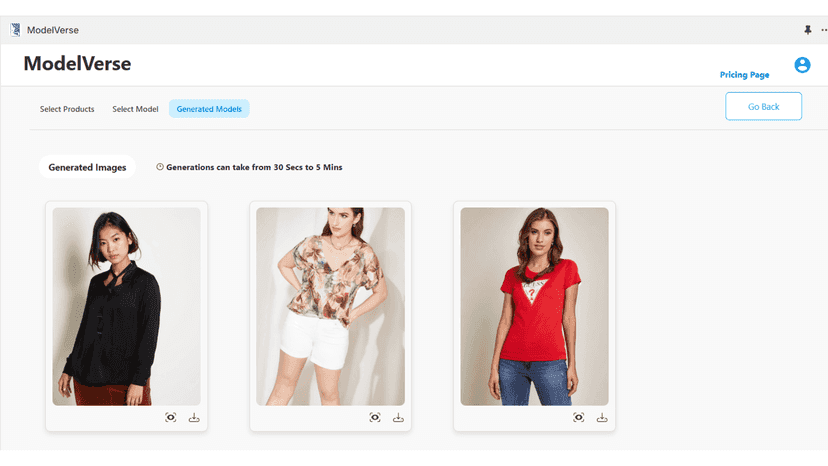Preview the red t-shirt model image
The image size is (828, 466).
click(579, 417)
